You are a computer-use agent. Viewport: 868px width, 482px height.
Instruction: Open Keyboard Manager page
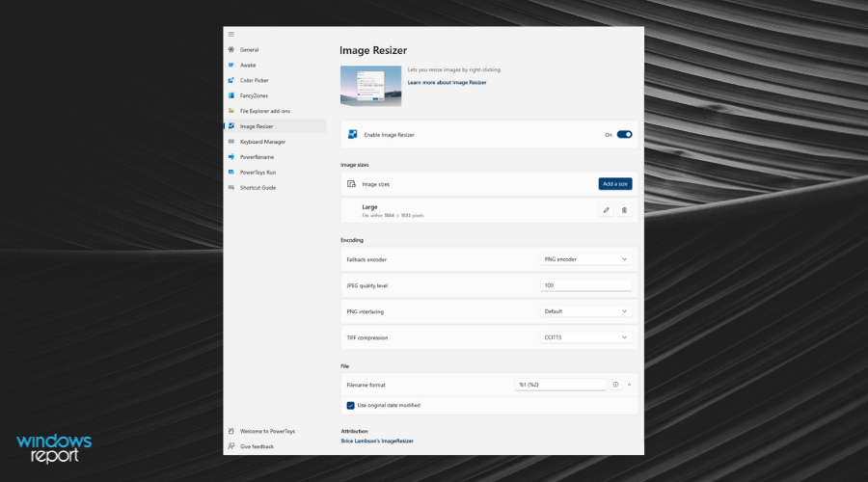(263, 142)
